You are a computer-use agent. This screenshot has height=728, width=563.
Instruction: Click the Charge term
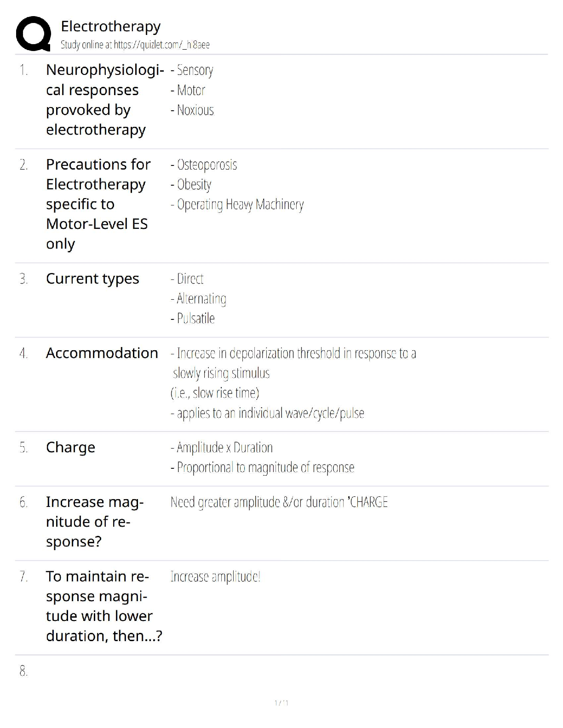[70, 447]
